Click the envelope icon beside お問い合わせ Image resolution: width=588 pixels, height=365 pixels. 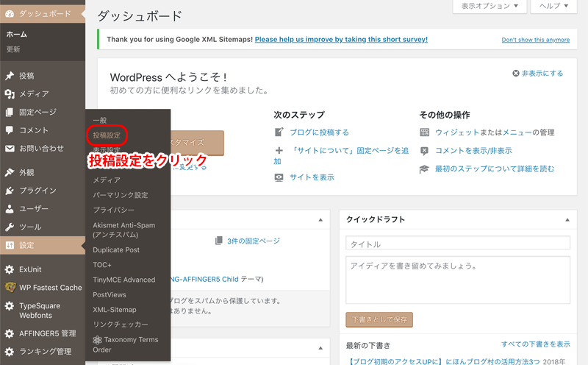pyautogui.click(x=10, y=149)
